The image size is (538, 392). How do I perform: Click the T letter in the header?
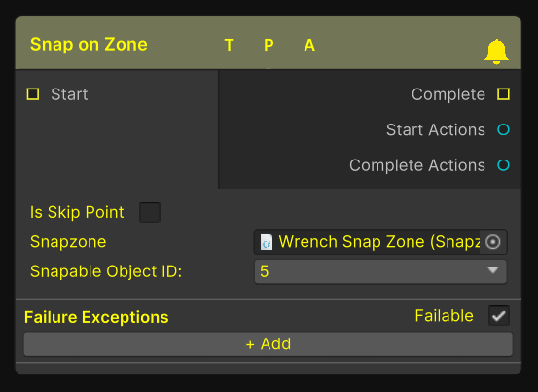(x=230, y=45)
